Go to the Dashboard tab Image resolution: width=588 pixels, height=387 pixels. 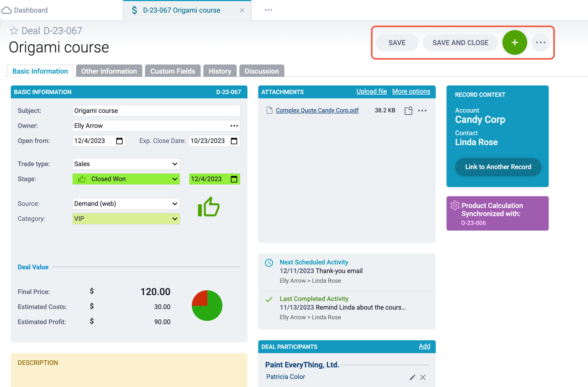pos(31,10)
